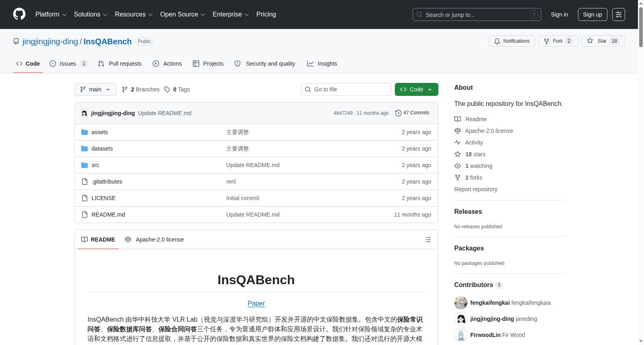This screenshot has width=644, height=345.
Task: Focus the Search or jump to field
Action: point(477,14)
